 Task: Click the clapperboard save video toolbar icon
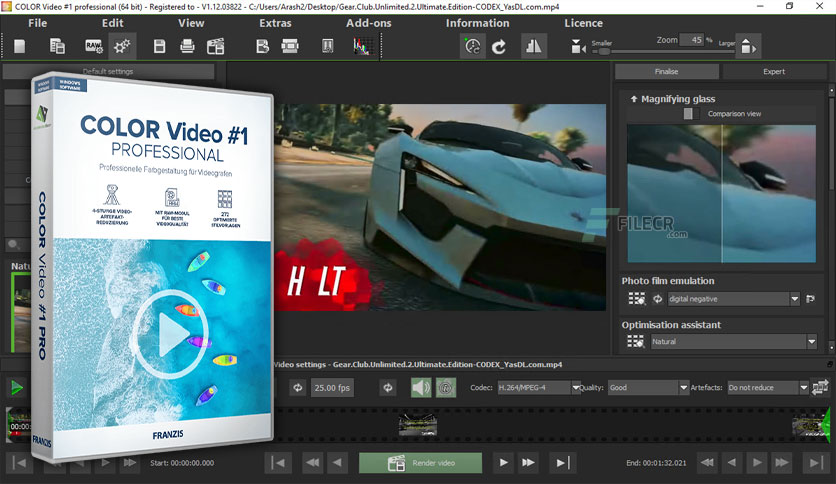(215, 46)
